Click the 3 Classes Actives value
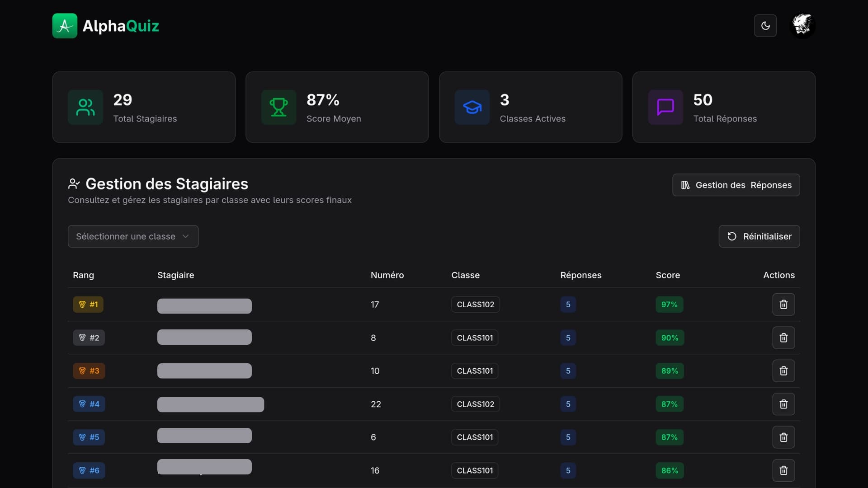868x488 pixels. 505,100
